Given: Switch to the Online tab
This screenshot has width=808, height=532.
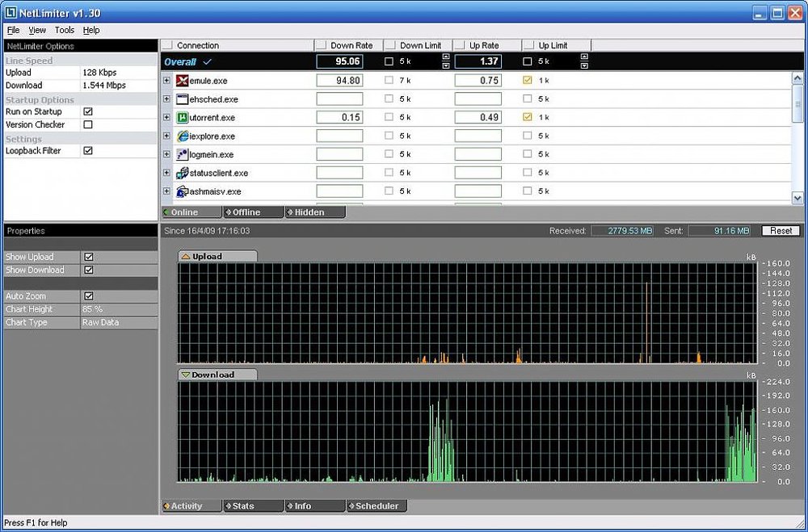Looking at the screenshot, I should [x=191, y=212].
